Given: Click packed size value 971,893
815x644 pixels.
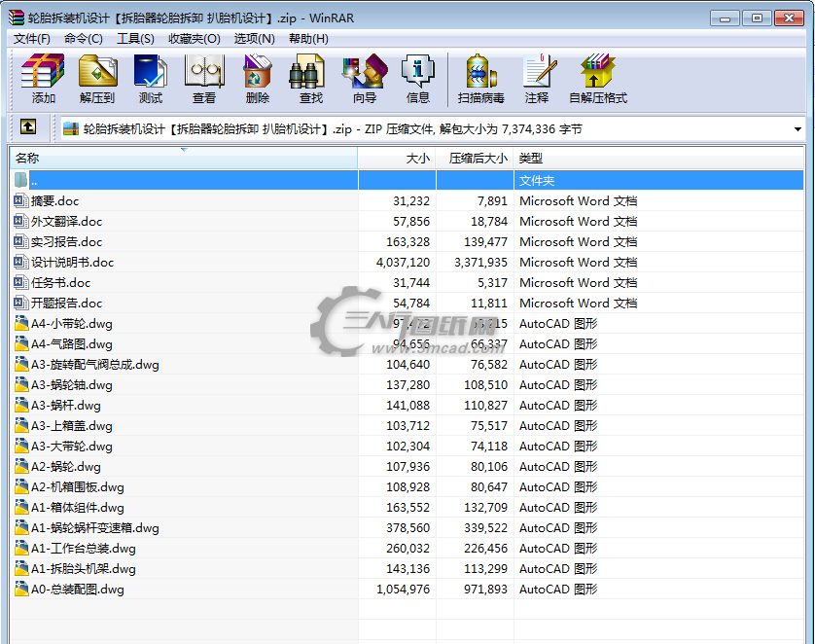Looking at the screenshot, I should [x=485, y=589].
